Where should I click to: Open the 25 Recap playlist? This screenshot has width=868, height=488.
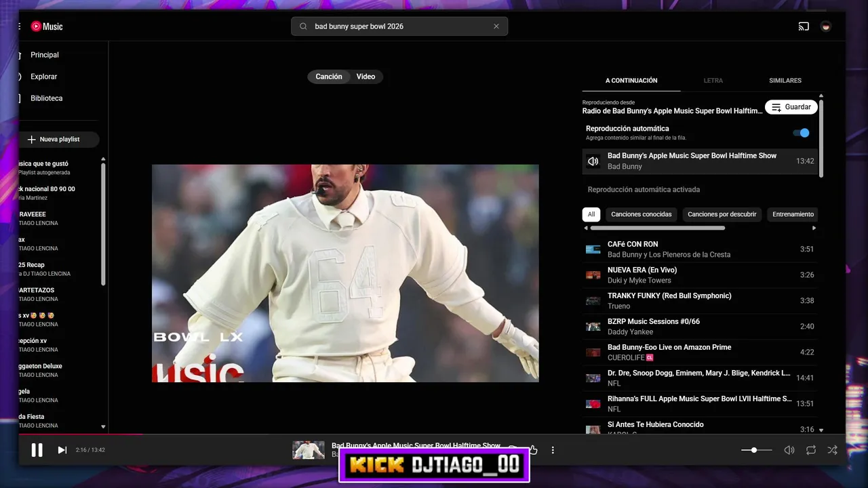[x=59, y=269]
